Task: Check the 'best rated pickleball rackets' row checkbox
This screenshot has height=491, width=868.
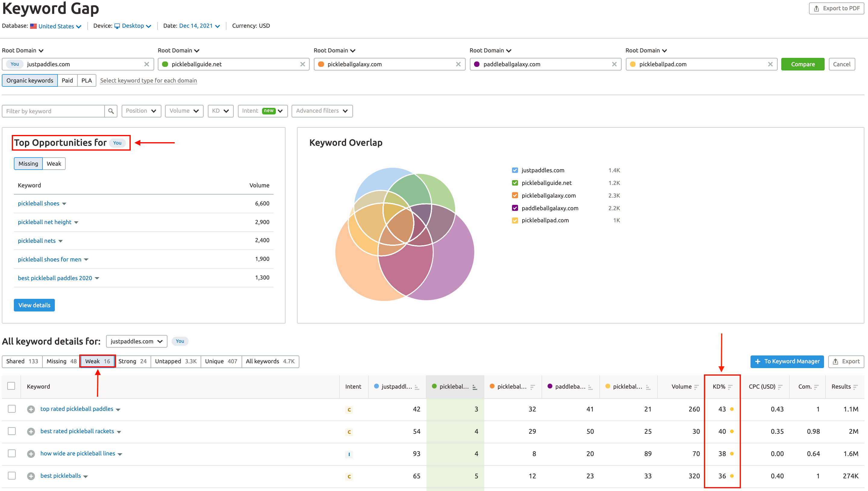Action: pyautogui.click(x=12, y=431)
